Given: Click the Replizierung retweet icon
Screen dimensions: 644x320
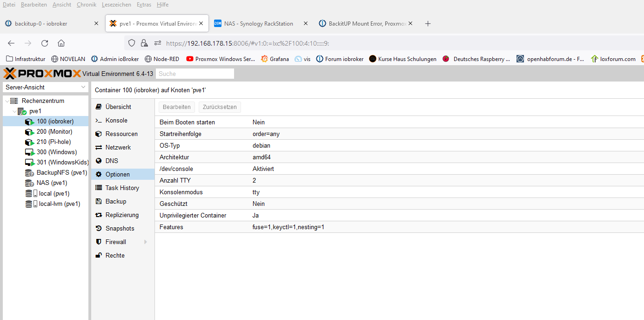Looking at the screenshot, I should coord(98,215).
